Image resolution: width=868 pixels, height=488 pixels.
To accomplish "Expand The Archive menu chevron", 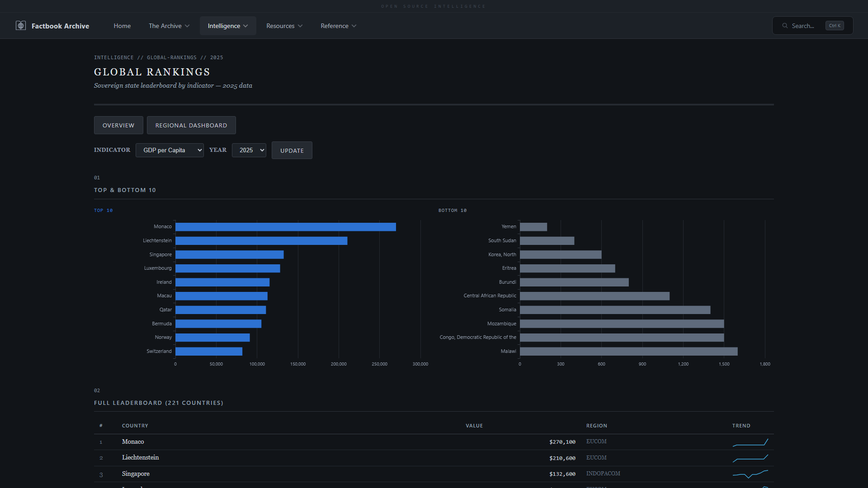I will (187, 26).
